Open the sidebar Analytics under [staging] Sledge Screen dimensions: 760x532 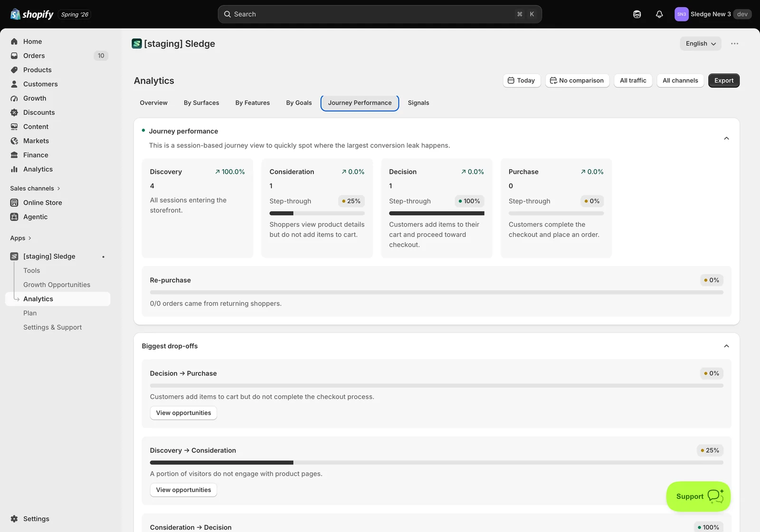pos(57,299)
